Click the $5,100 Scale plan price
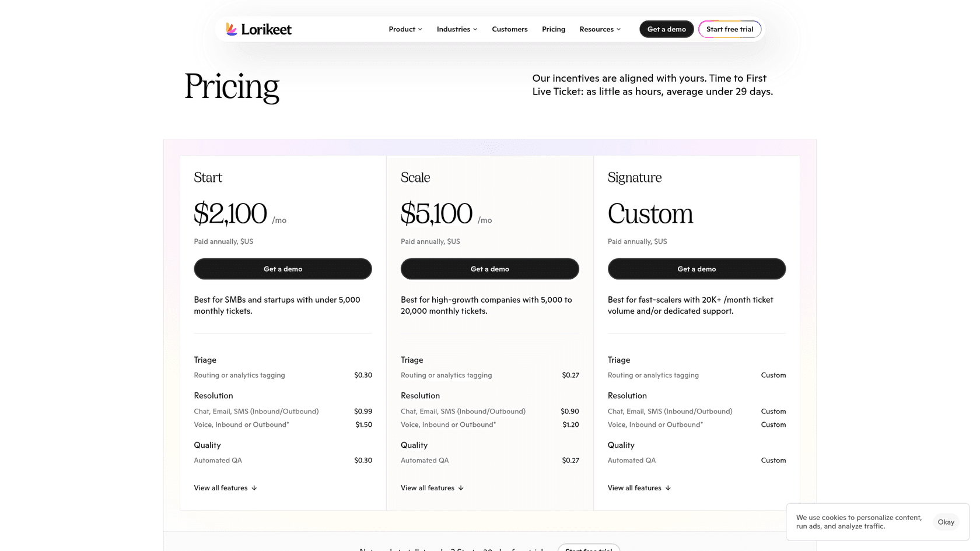Viewport: 980px width, 551px height. (x=436, y=213)
